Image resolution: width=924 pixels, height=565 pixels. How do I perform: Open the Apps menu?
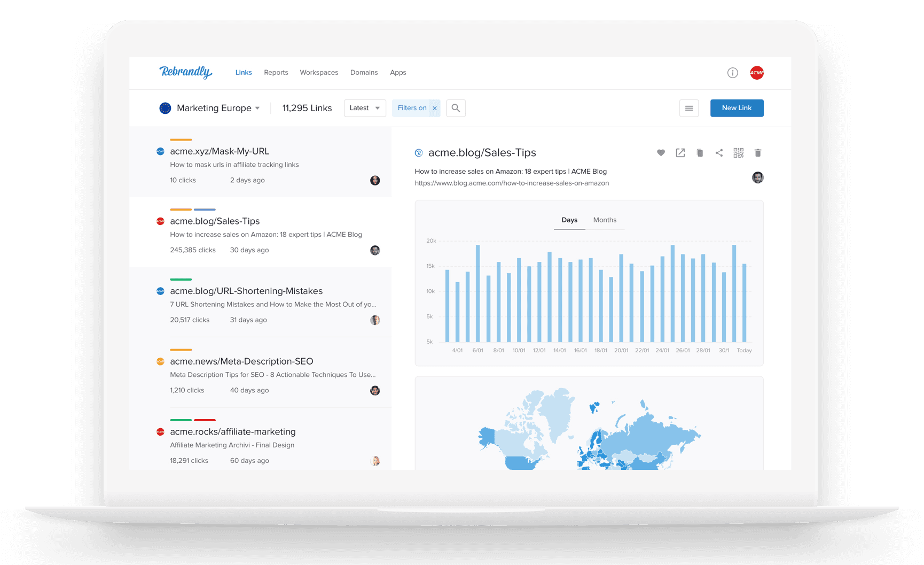coord(398,72)
